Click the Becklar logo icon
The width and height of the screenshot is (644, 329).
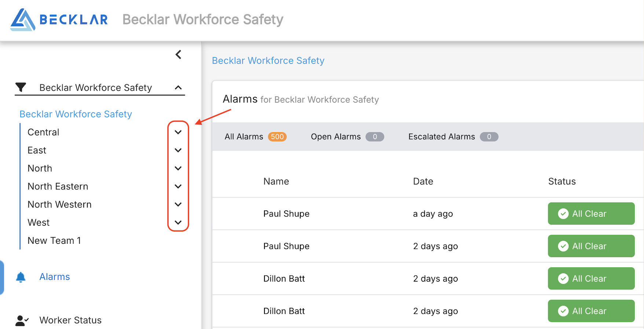(x=23, y=19)
